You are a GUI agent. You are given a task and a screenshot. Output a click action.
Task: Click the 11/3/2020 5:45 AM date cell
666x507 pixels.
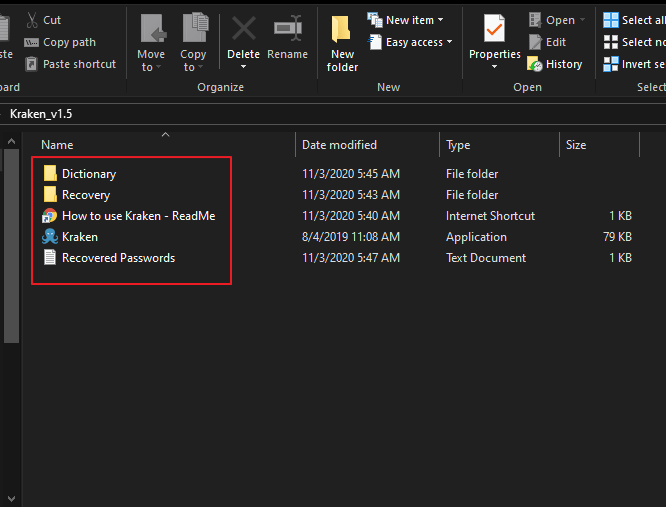(351, 174)
